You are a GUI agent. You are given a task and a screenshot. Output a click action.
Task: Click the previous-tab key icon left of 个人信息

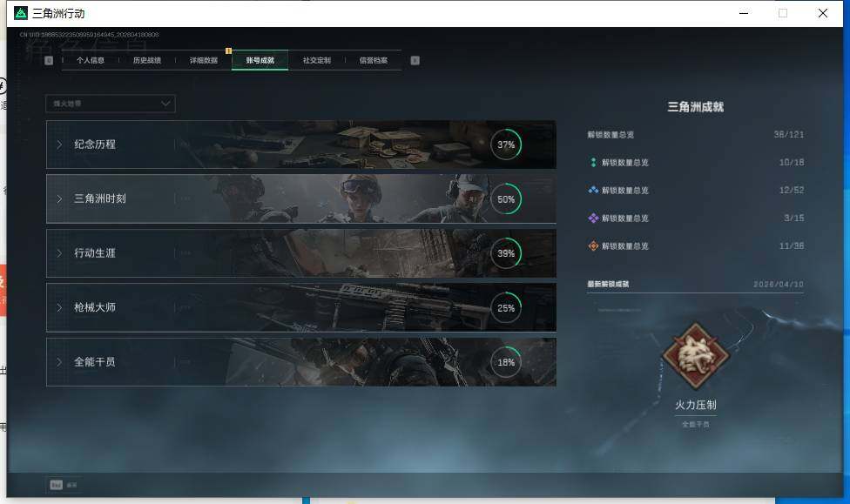point(49,60)
